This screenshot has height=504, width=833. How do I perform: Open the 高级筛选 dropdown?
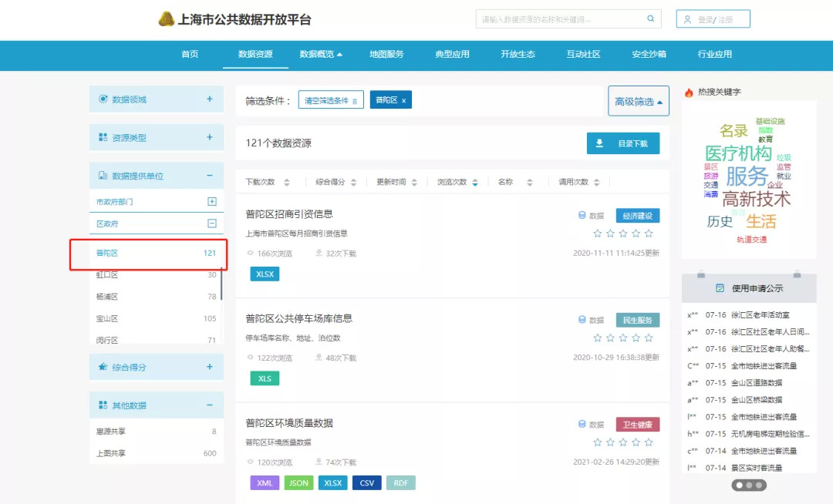(638, 102)
